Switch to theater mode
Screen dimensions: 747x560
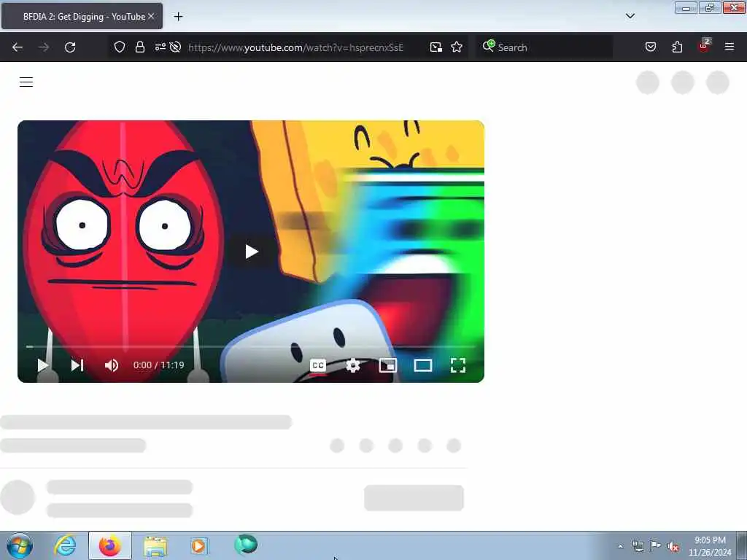(423, 365)
